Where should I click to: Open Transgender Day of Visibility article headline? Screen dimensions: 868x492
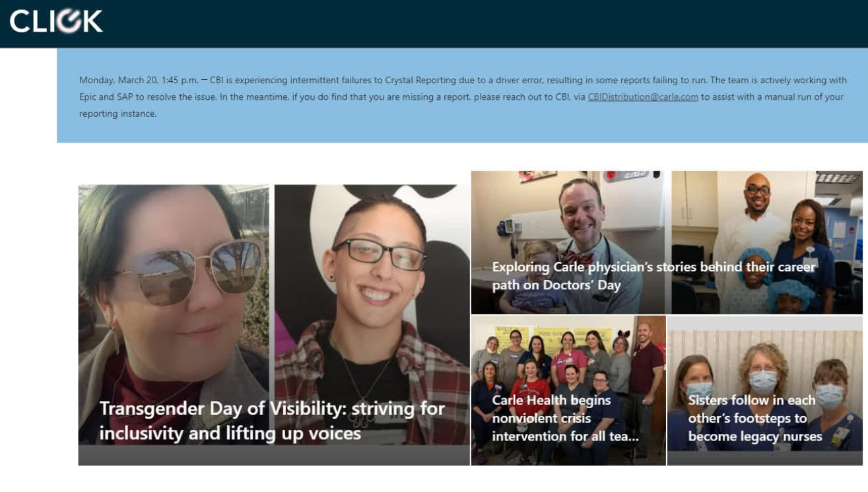coord(272,421)
